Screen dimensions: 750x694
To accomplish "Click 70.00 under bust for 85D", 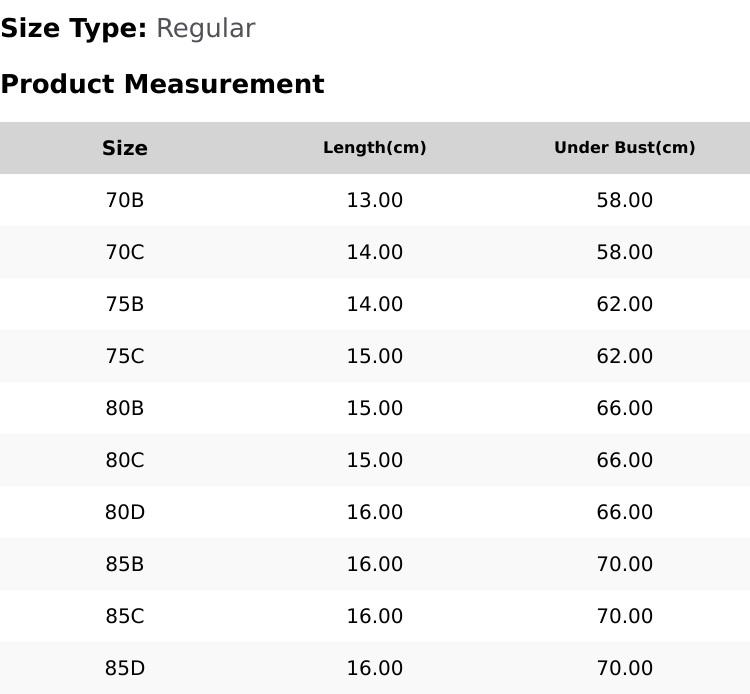I will point(625,668).
